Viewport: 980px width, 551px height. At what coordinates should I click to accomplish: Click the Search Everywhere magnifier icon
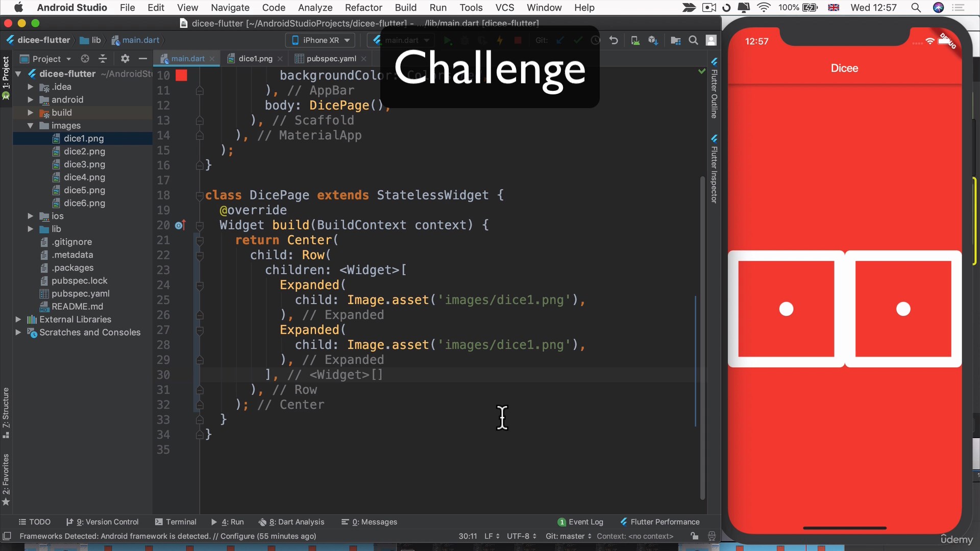click(693, 40)
